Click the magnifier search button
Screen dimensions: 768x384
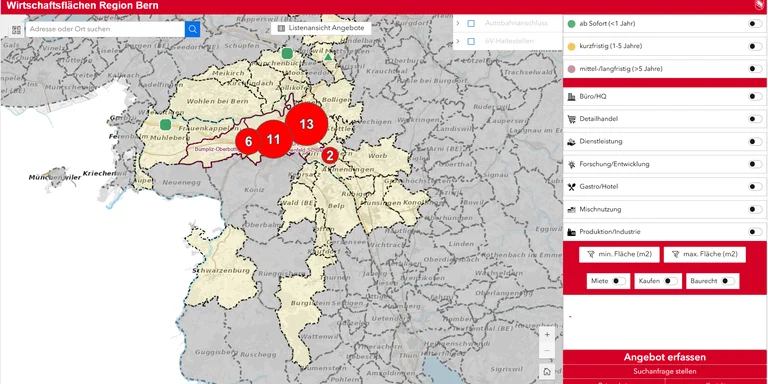[x=192, y=29]
